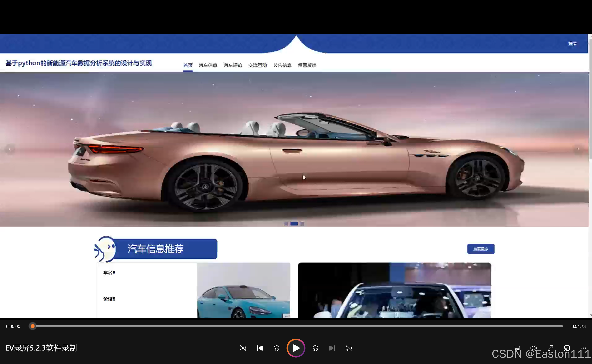Toggle fullscreen video playback
Screen dimensions: 592x364
[550, 348]
